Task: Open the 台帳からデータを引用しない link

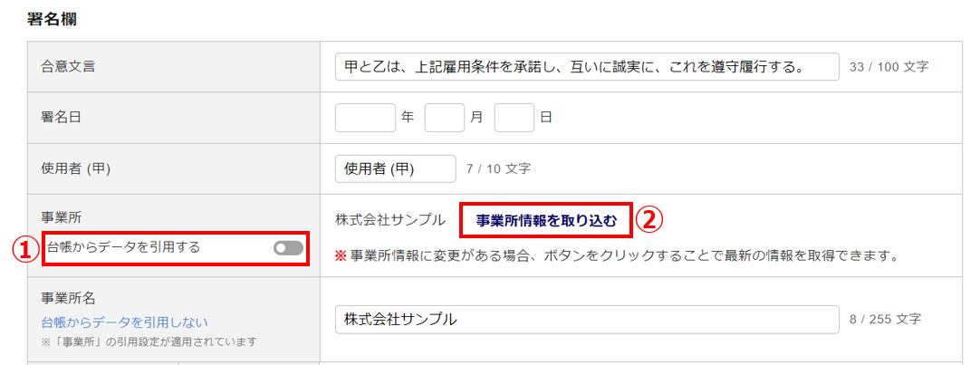Action: point(124,322)
